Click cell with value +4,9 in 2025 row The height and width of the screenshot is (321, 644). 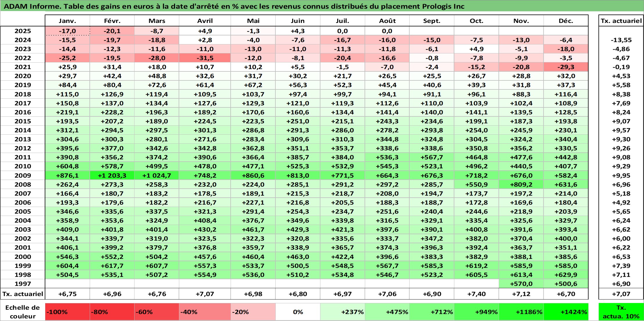pos(205,31)
